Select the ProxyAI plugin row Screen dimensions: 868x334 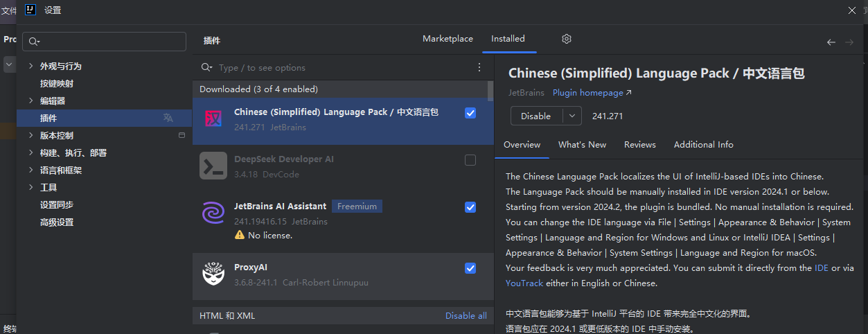[343, 276]
